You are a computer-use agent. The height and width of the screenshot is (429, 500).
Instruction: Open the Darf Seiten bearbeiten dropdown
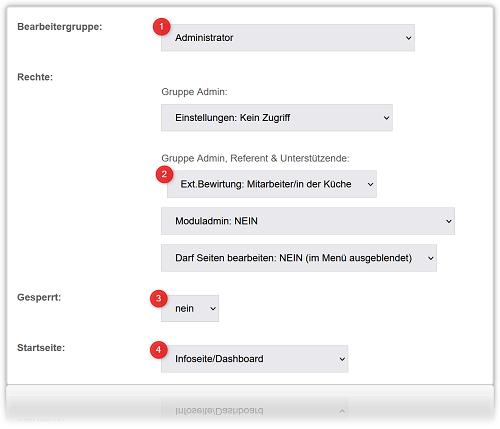tap(299, 258)
